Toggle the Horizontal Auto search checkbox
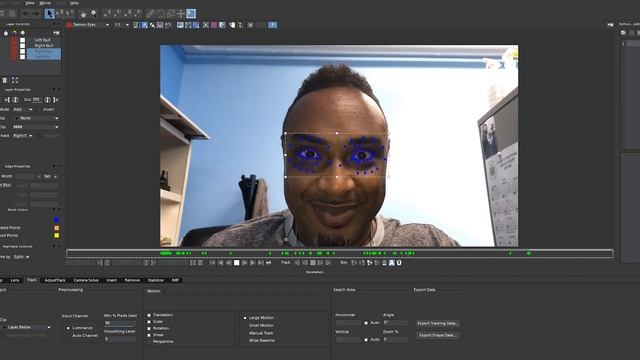Image resolution: width=640 pixels, height=360 pixels. pos(366,323)
